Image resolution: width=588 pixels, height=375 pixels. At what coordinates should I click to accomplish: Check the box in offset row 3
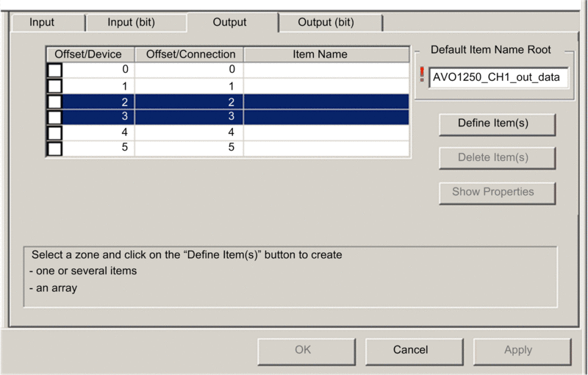pyautogui.click(x=55, y=117)
